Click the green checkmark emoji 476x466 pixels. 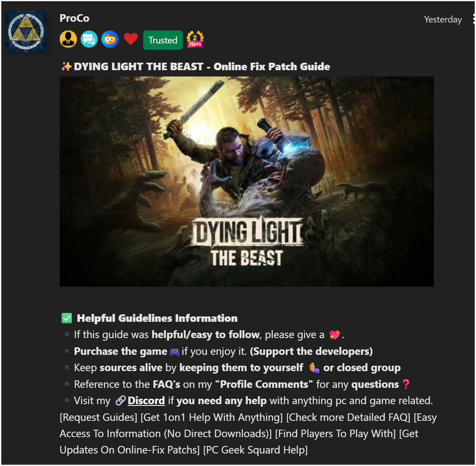click(x=67, y=318)
